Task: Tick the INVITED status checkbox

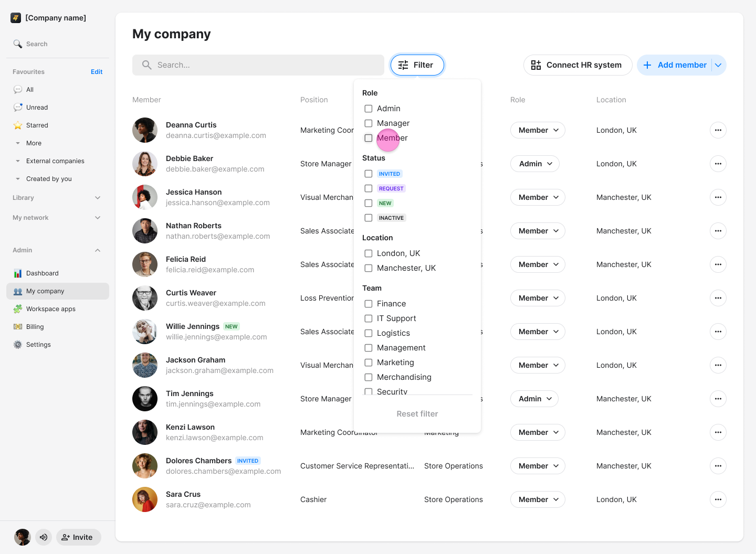Action: coord(369,174)
